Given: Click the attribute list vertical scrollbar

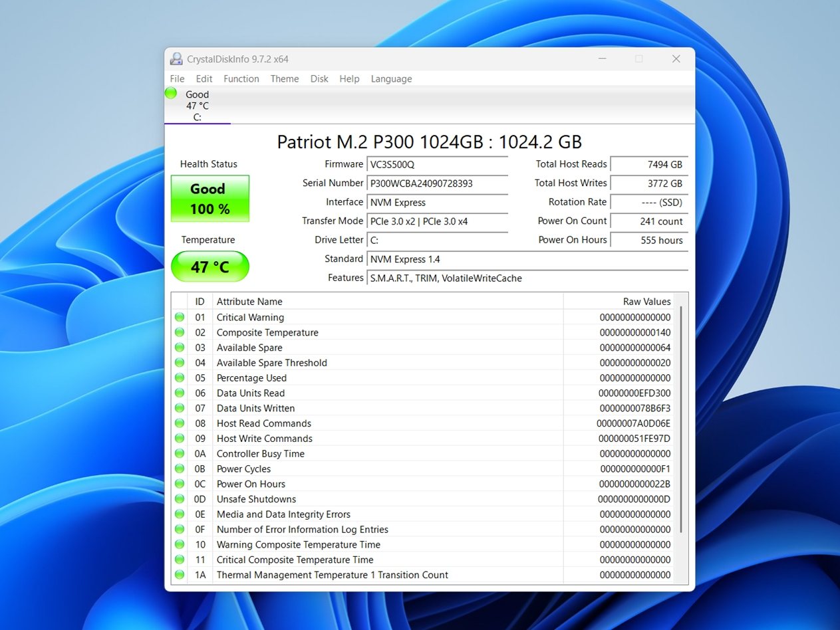Looking at the screenshot, I should click(680, 419).
